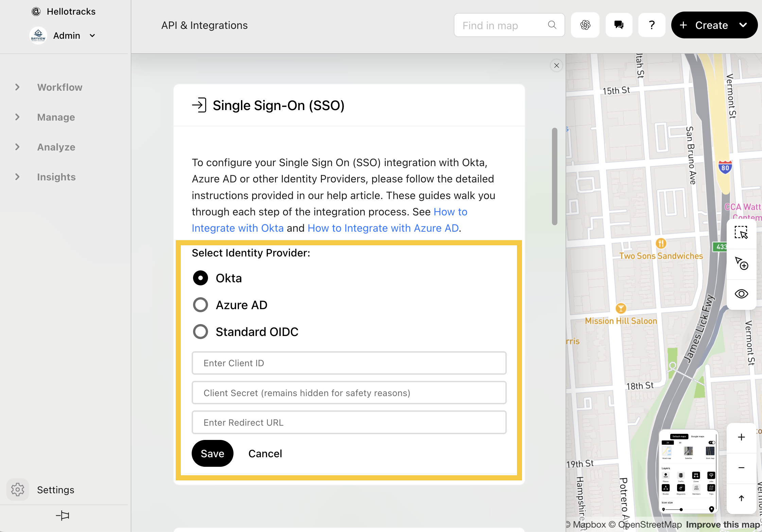The width and height of the screenshot is (762, 532).
Task: Open the help question mark button
Action: (652, 25)
